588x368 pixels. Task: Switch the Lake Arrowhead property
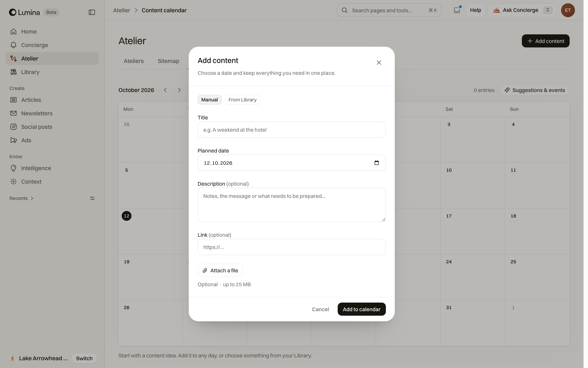coord(84,358)
